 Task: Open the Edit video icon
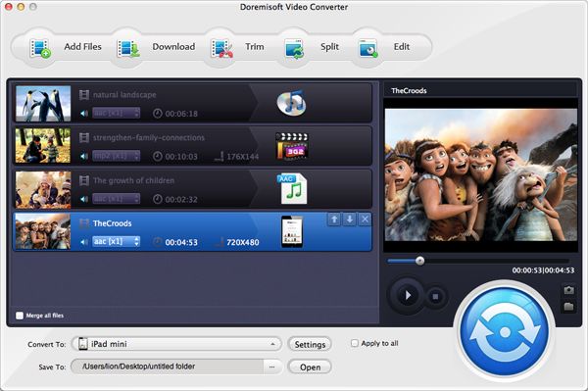click(x=367, y=49)
